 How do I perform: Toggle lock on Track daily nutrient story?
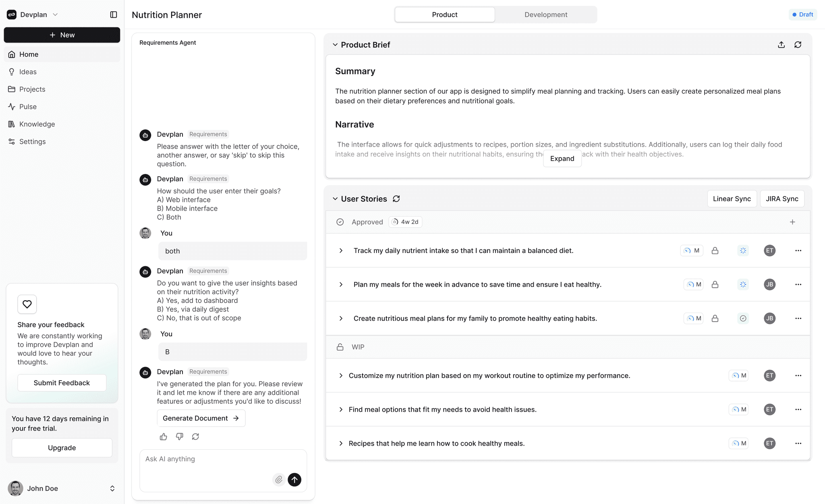tap(715, 251)
